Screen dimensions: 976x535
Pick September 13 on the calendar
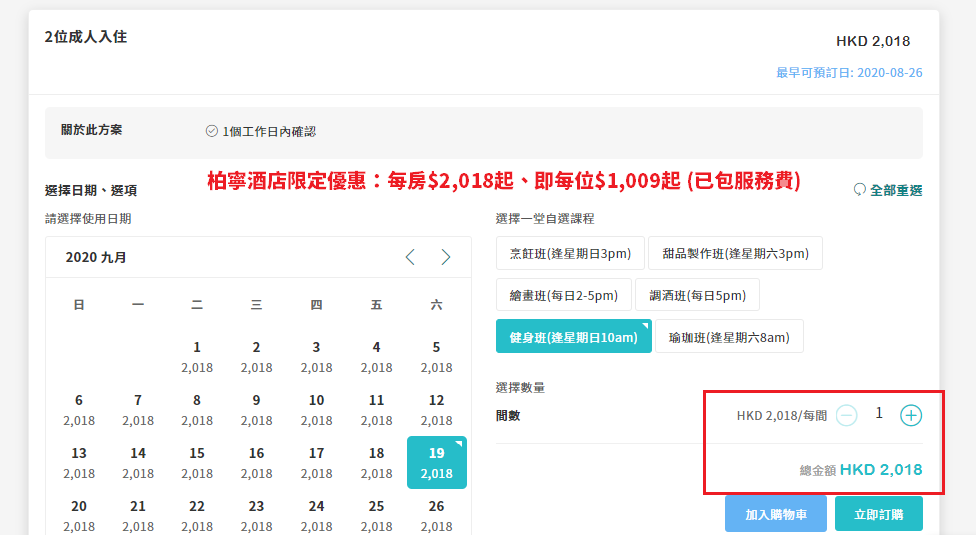[x=78, y=462]
